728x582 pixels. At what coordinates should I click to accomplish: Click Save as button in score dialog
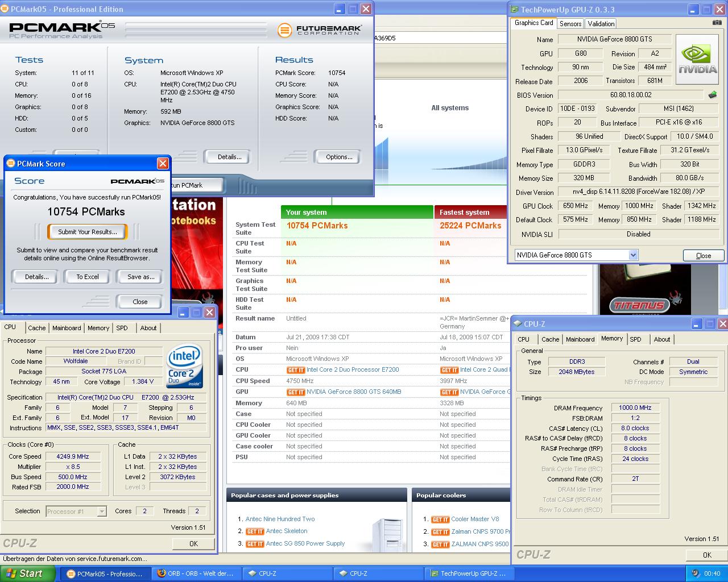(140, 277)
